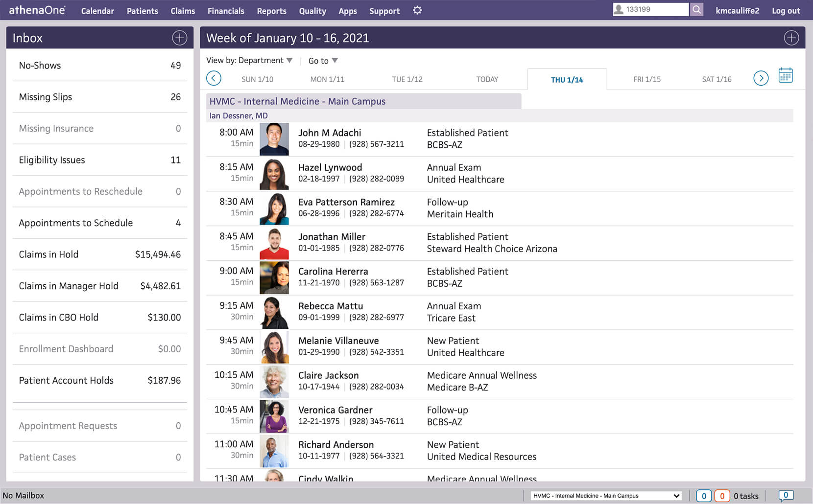Image resolution: width=813 pixels, height=504 pixels.
Task: Click the next week arrow icon
Action: click(x=761, y=78)
